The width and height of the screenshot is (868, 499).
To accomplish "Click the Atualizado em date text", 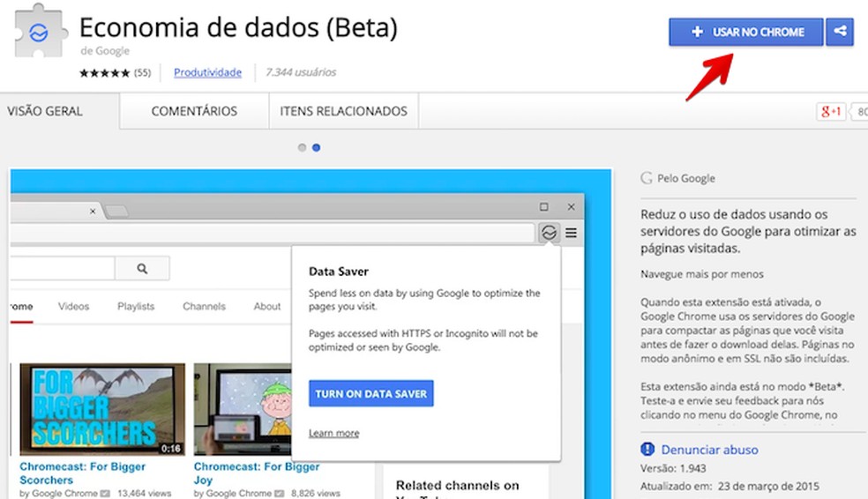I will click(730, 487).
